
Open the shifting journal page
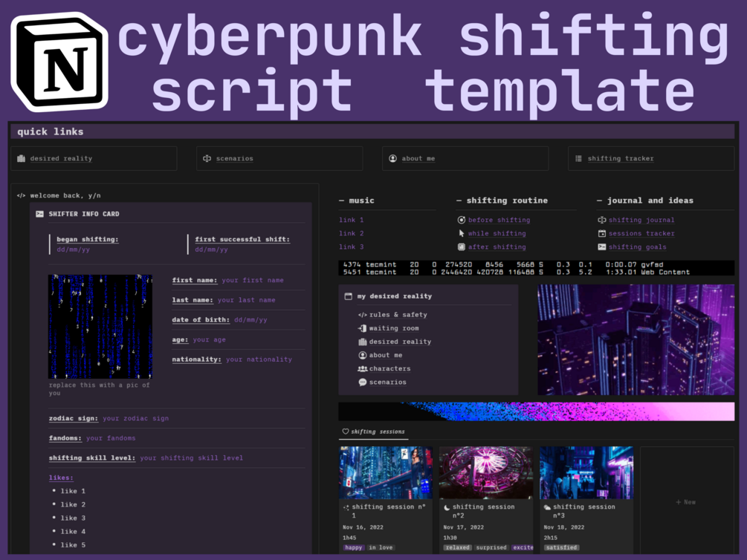tap(641, 220)
